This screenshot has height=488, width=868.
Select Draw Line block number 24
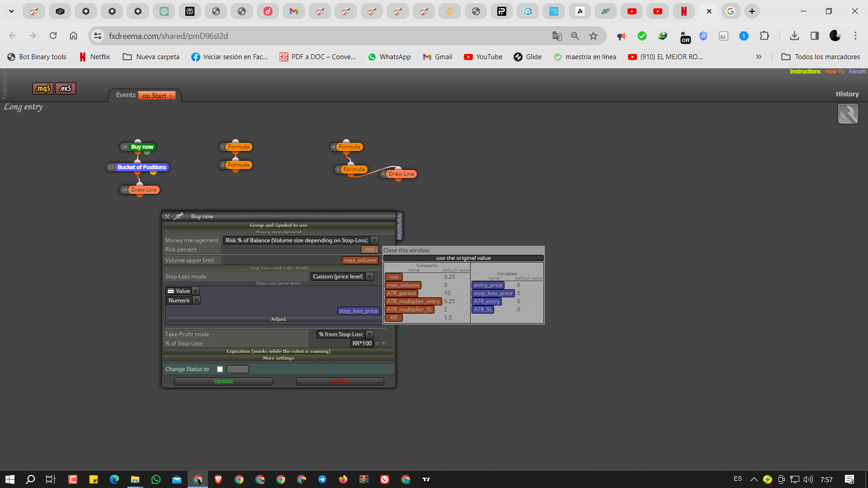click(x=144, y=190)
